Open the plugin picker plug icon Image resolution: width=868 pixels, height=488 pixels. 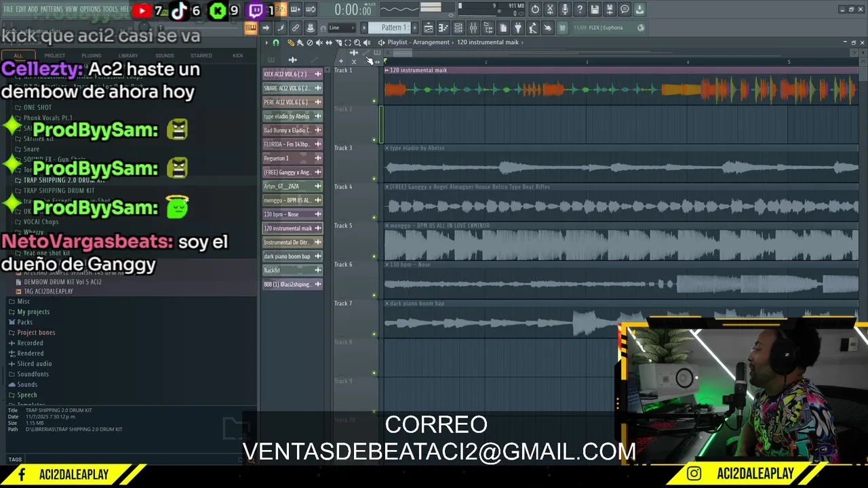517,28
